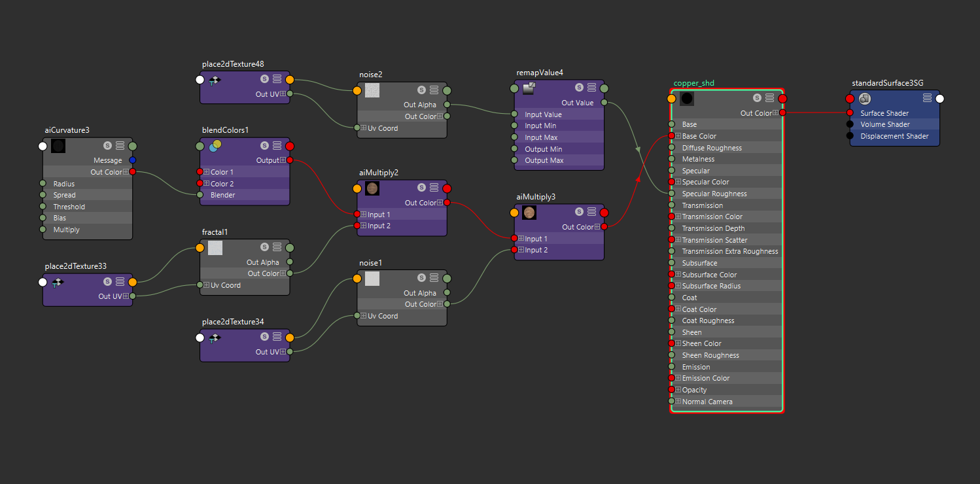Click the bars icon on standardSurface3SG node
The height and width of the screenshot is (484, 980).
927,98
